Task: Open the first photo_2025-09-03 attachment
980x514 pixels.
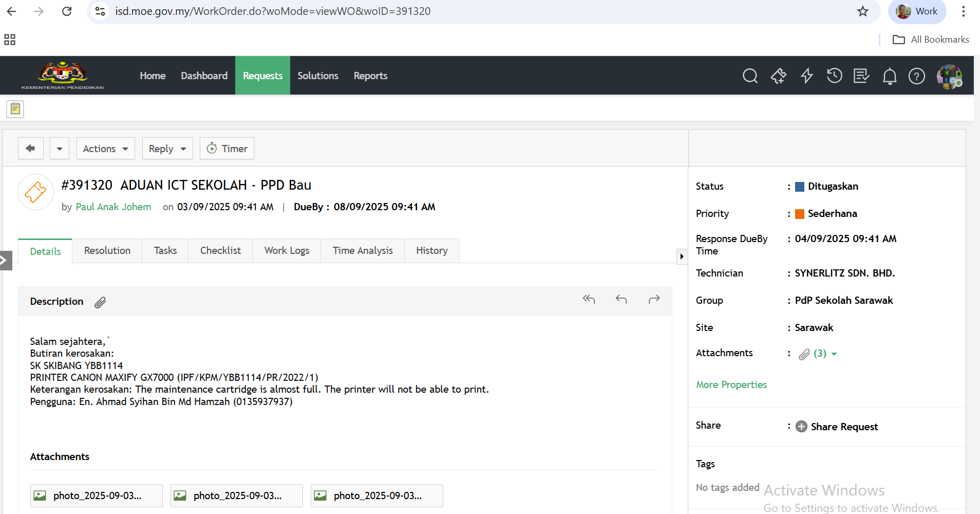Action: click(97, 495)
